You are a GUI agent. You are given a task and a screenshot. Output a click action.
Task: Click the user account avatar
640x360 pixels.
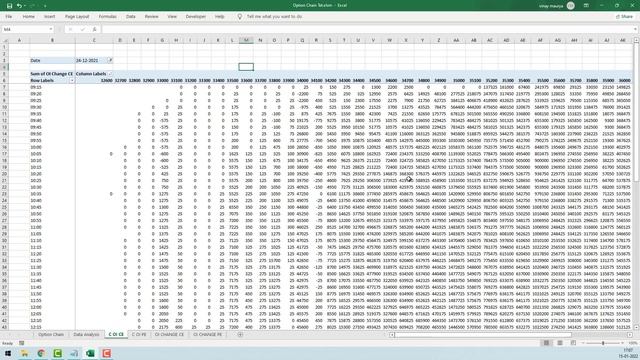click(571, 6)
